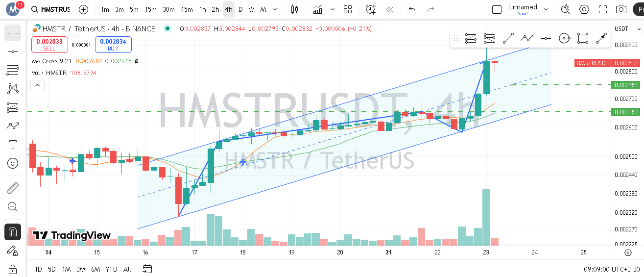Open the forecasting and measurement tools
This screenshot has height=277, width=644.
tap(13, 107)
